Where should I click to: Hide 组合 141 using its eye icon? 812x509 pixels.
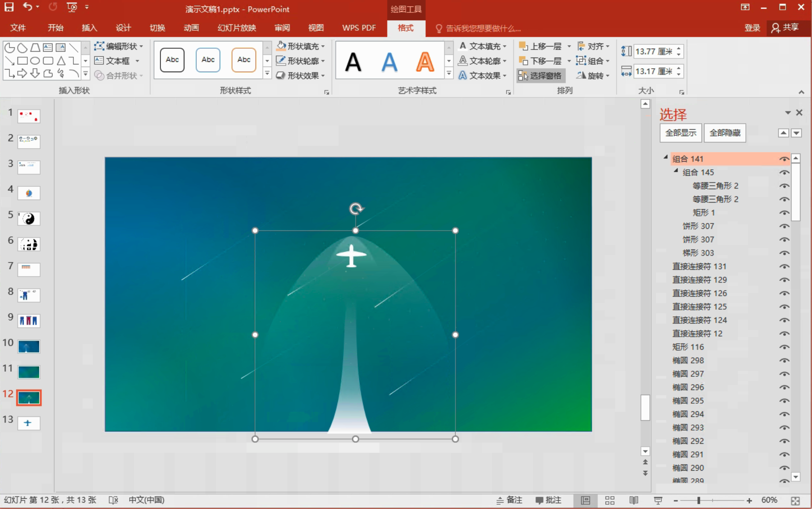click(x=784, y=159)
